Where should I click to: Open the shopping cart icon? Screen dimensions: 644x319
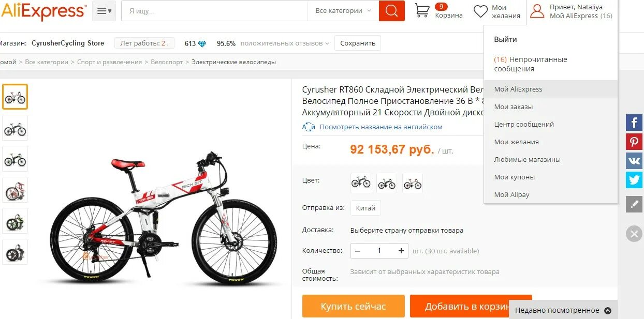coord(422,11)
